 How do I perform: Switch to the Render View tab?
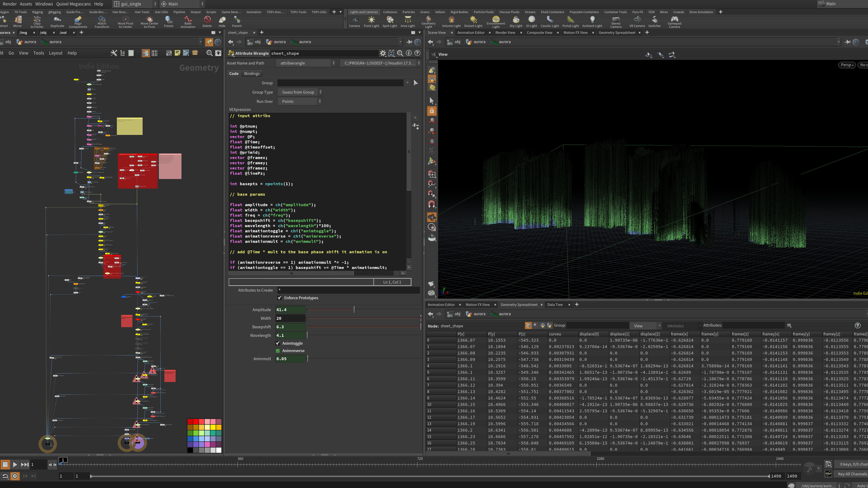point(505,33)
